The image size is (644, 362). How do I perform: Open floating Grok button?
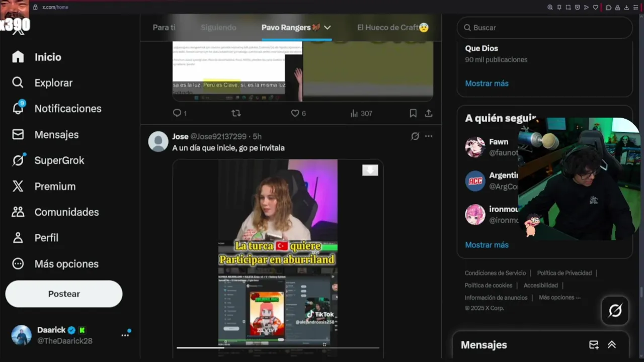click(x=615, y=311)
